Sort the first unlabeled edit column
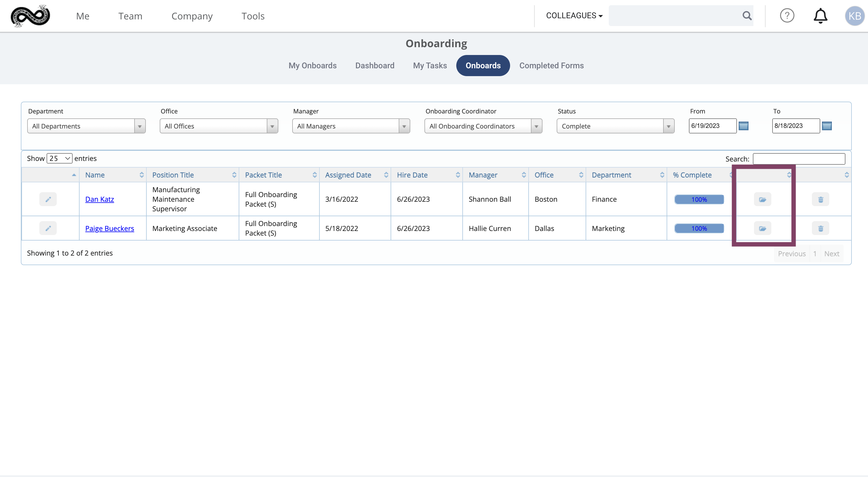Viewport: 868px width, 477px height. pos(51,175)
